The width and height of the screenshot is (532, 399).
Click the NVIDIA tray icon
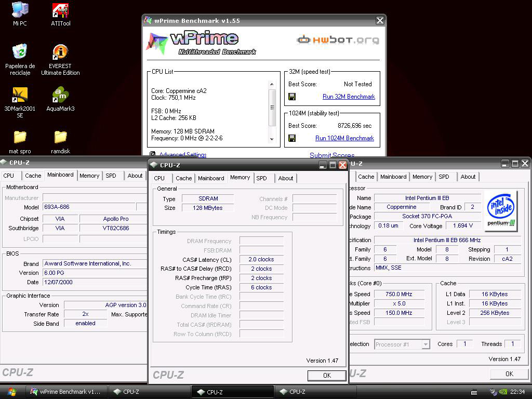(x=503, y=392)
